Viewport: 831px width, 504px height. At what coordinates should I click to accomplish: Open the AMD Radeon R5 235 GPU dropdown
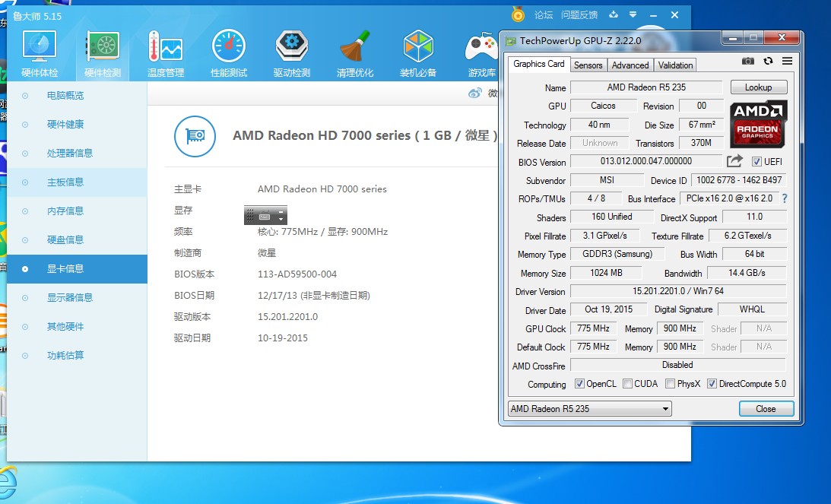(590, 409)
